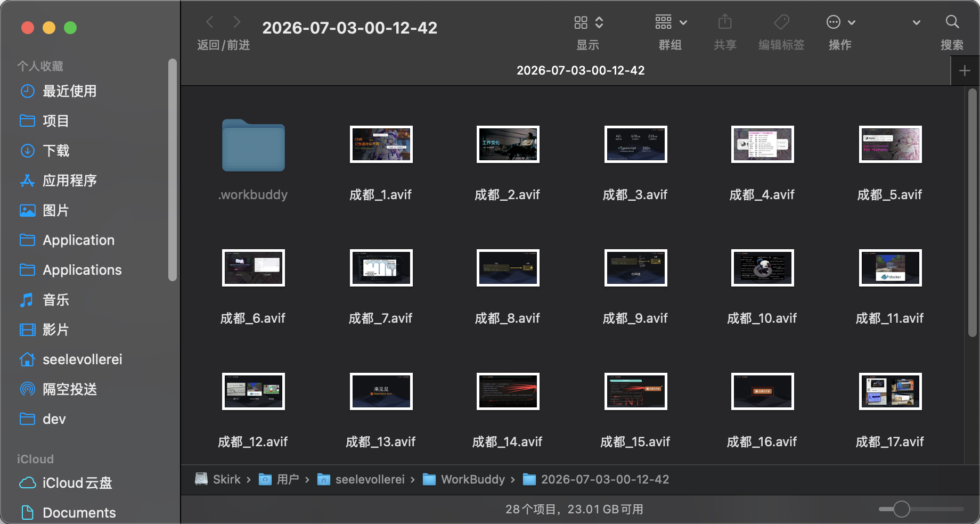Open AirDrop (隔空投送) in the sidebar
Image resolution: width=980 pixels, height=524 pixels.
coord(69,389)
